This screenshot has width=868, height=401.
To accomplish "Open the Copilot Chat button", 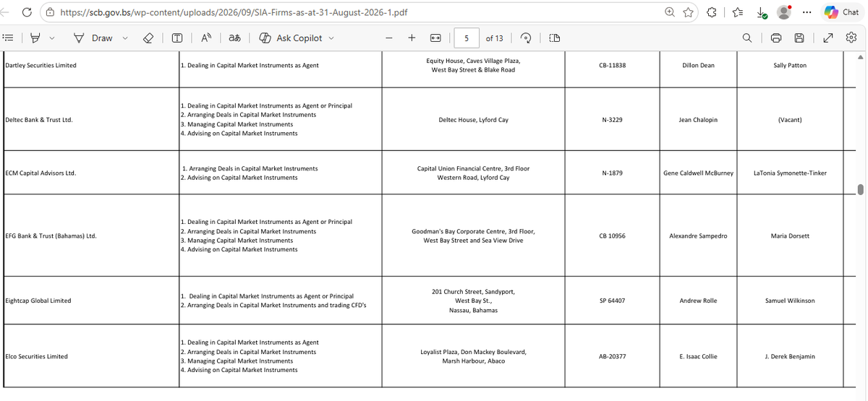I will point(841,12).
